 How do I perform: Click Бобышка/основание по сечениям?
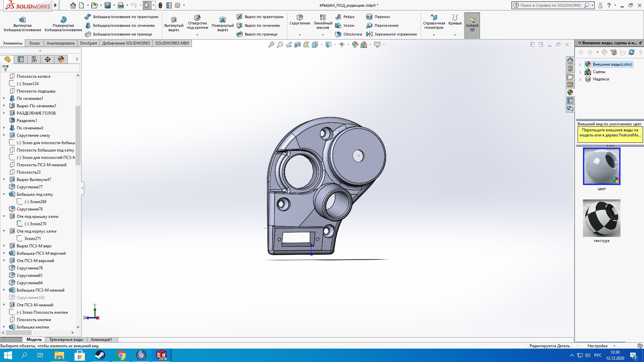pyautogui.click(x=120, y=25)
